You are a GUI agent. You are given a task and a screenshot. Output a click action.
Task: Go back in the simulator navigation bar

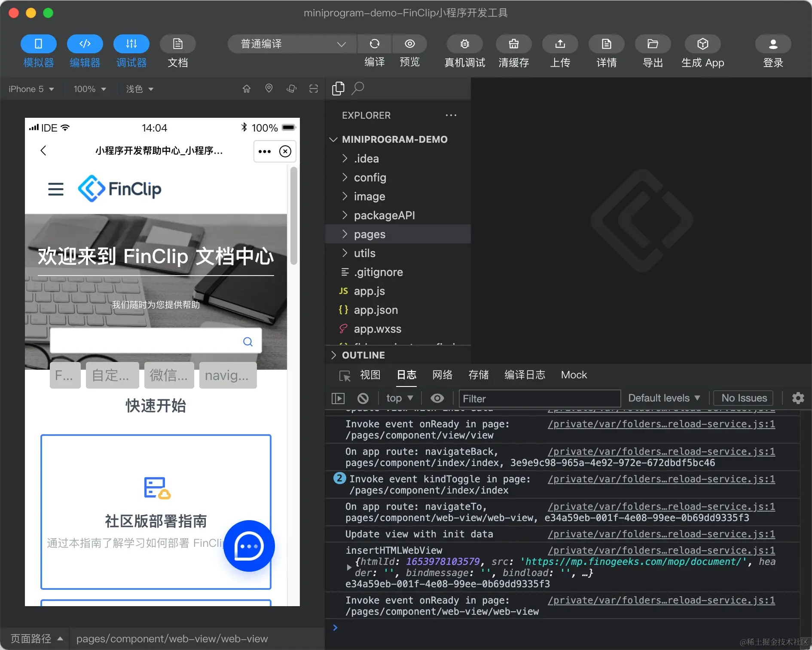pos(43,150)
